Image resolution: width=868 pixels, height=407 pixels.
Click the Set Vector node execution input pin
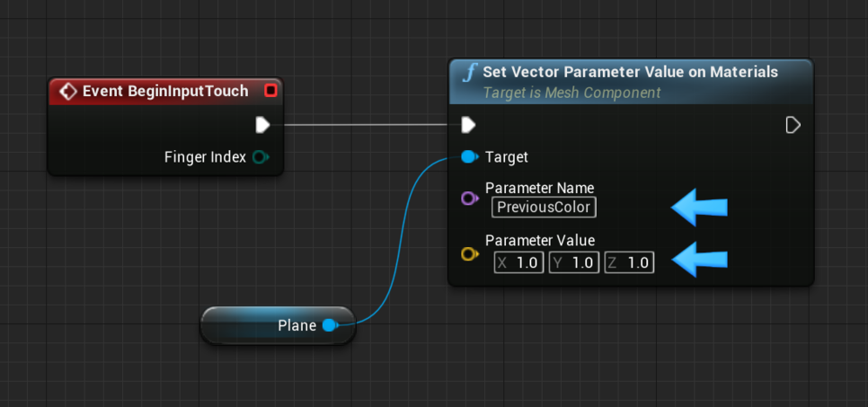click(468, 125)
